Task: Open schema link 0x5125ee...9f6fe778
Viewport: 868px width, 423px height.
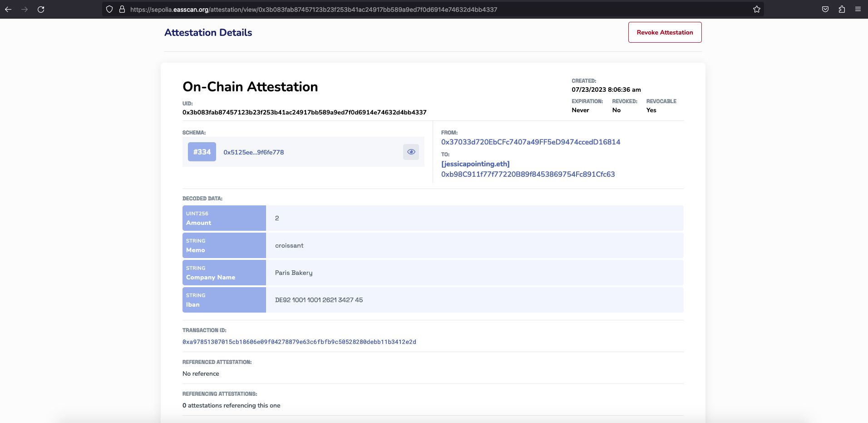Action: pos(253,152)
